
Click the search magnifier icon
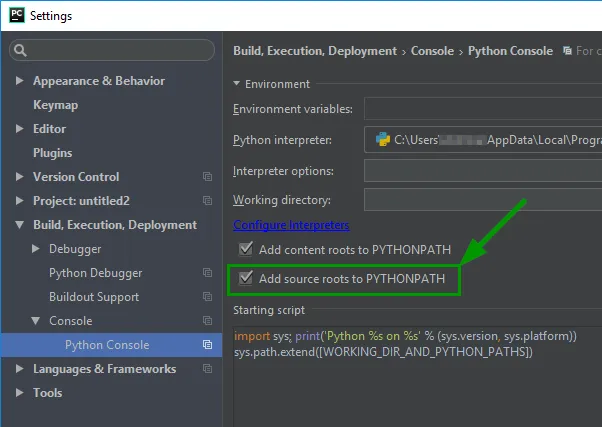(21, 50)
